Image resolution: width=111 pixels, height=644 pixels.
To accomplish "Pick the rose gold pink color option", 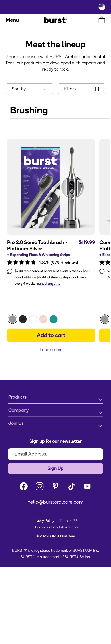I will pyautogui.click(x=43, y=319).
